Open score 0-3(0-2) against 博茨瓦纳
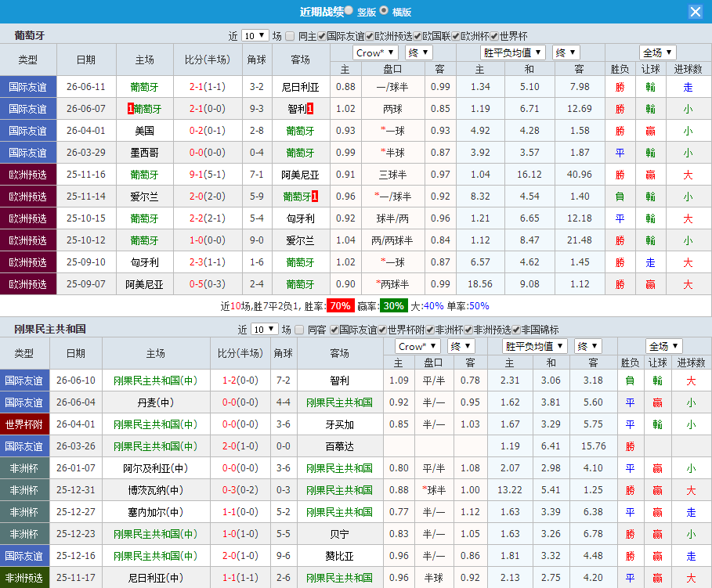 click(240, 490)
